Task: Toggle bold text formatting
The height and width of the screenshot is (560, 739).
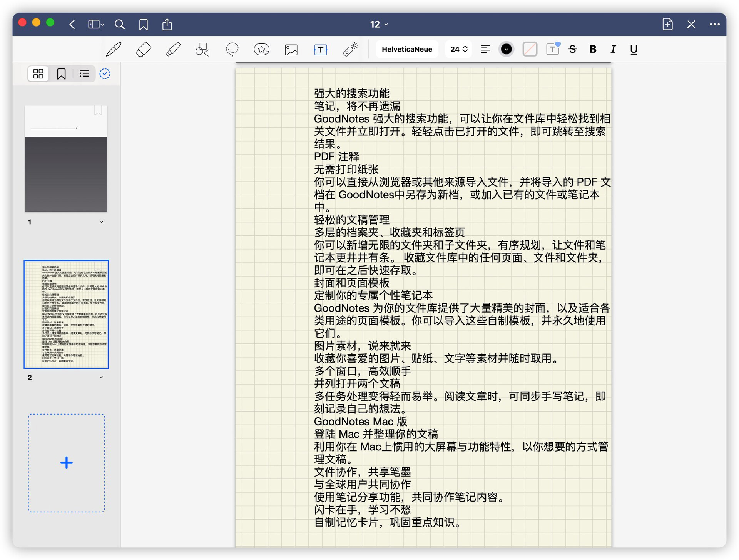Action: [593, 49]
